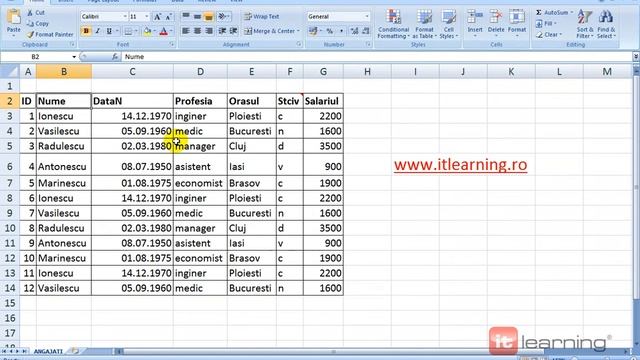Open the Find & Select menu
Image resolution: width=640 pixels, height=360 pixels.
click(x=606, y=24)
